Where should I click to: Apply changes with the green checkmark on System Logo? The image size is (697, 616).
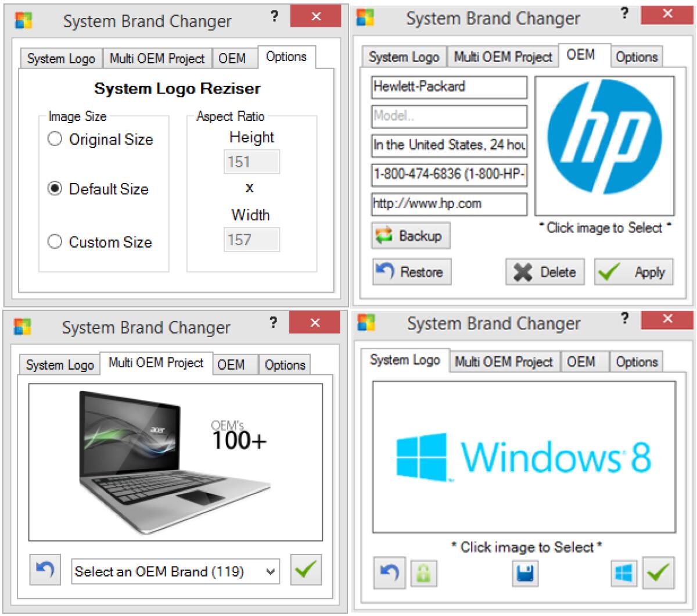click(x=658, y=573)
